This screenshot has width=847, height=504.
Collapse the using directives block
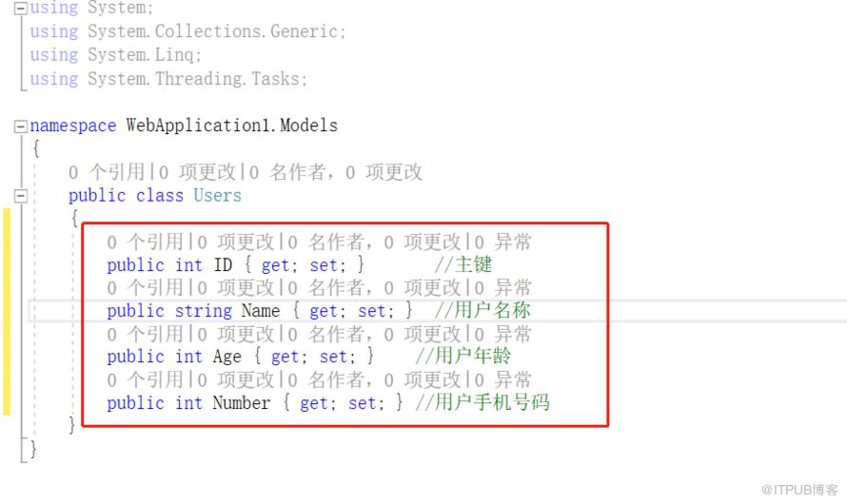coord(21,9)
